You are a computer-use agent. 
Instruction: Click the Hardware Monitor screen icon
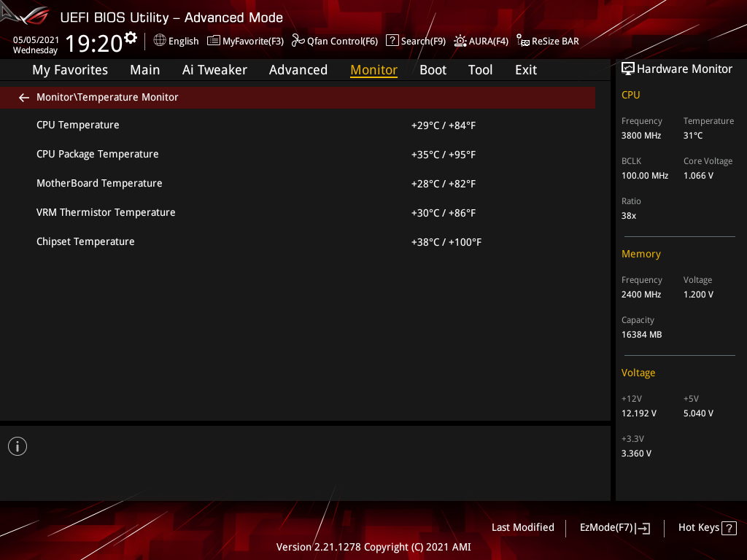(x=628, y=69)
